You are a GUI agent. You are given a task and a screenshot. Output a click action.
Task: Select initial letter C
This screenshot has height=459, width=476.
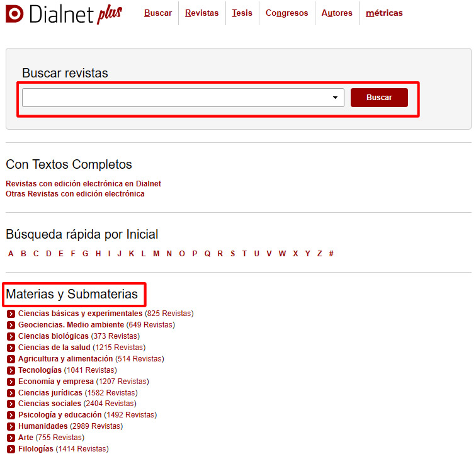point(36,254)
